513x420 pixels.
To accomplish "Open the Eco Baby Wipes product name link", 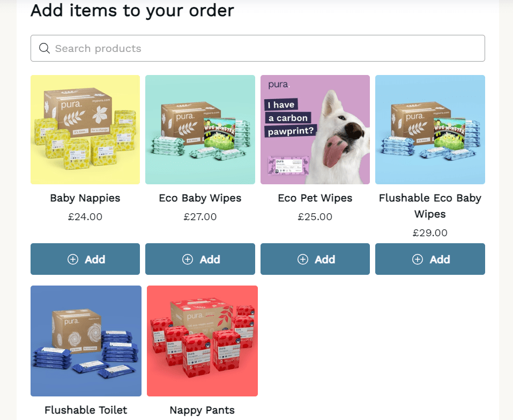I will (x=200, y=198).
